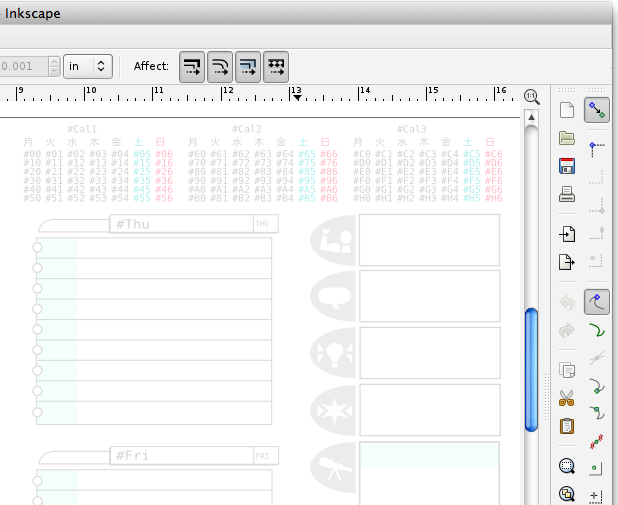
Task: Click the 1:1 zoom button above scrollbar
Action: 532,95
